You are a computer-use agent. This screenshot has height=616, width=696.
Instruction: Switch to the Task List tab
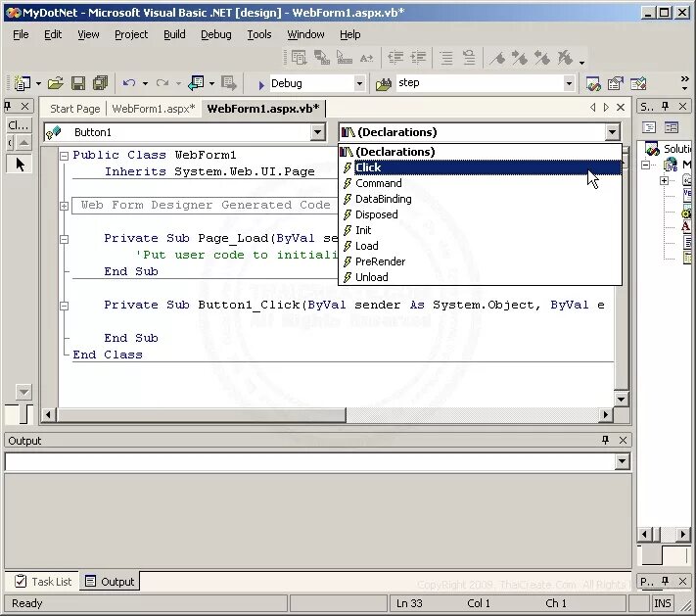pyautogui.click(x=43, y=582)
